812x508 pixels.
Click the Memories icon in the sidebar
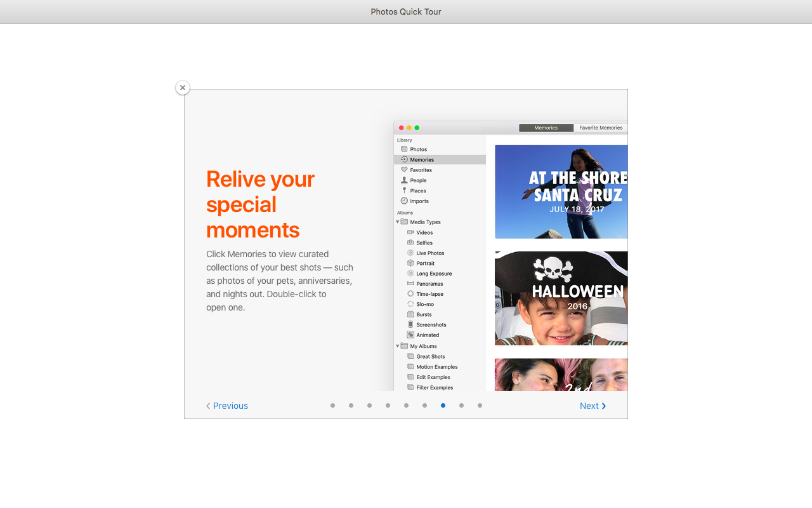pos(404,159)
